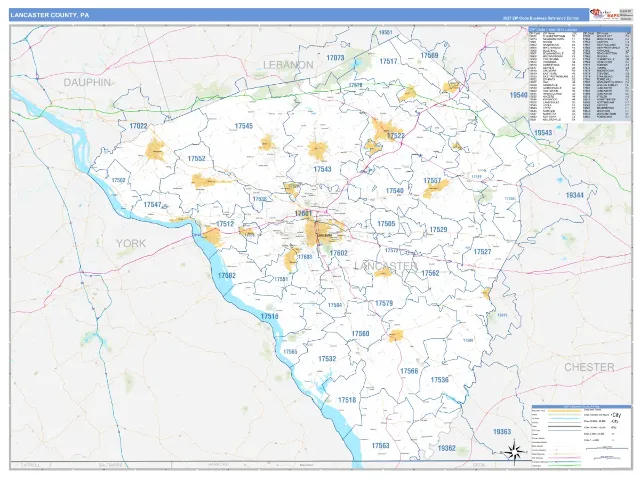Click ZIP code 17532 label
Image resolution: width=640 pixels, height=480 pixels.
[x=327, y=359]
